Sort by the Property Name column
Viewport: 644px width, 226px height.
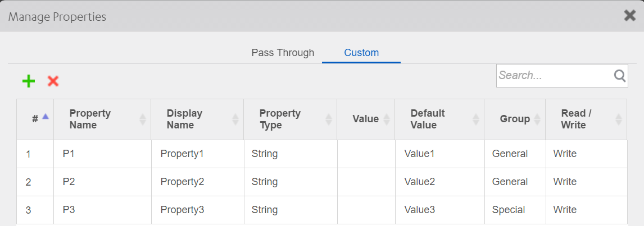coord(142,119)
